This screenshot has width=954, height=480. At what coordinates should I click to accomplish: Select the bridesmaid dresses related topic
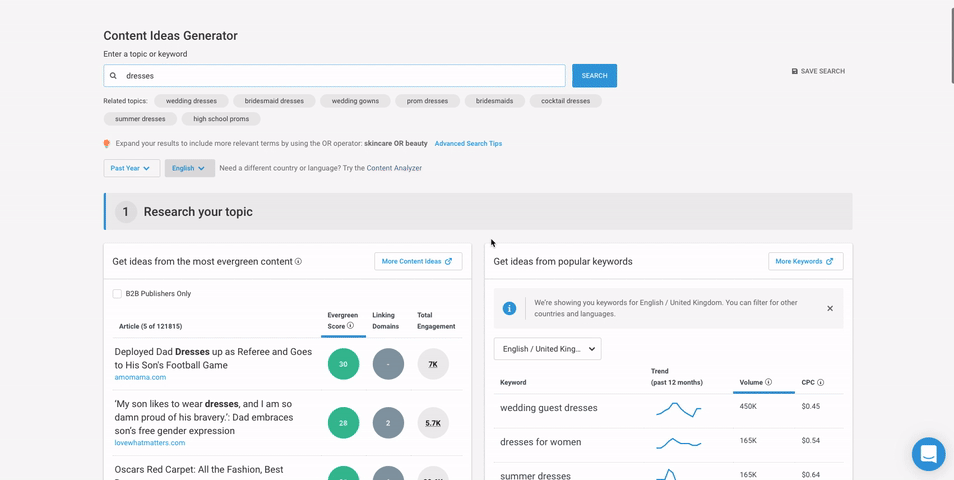click(274, 101)
